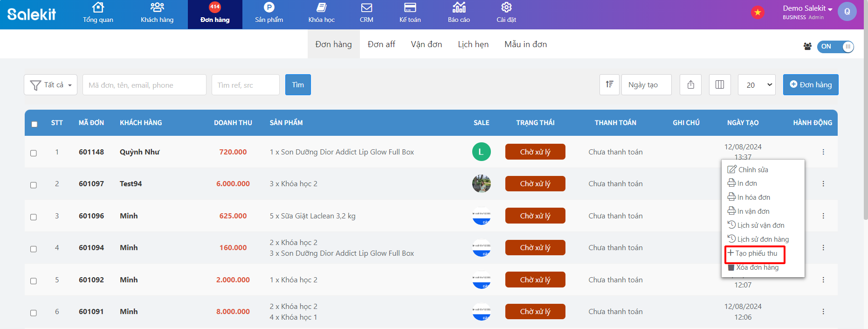Go to Sản phẩm products icon
868x329 pixels.
coord(269,8)
